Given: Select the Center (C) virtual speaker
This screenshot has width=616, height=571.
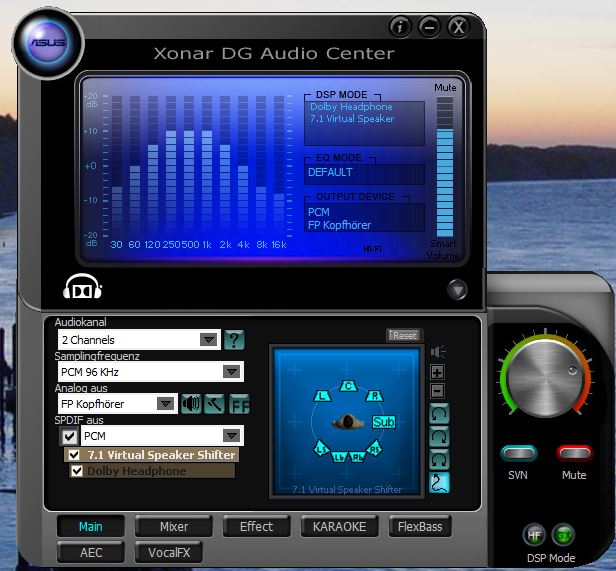Looking at the screenshot, I should coord(348,386).
